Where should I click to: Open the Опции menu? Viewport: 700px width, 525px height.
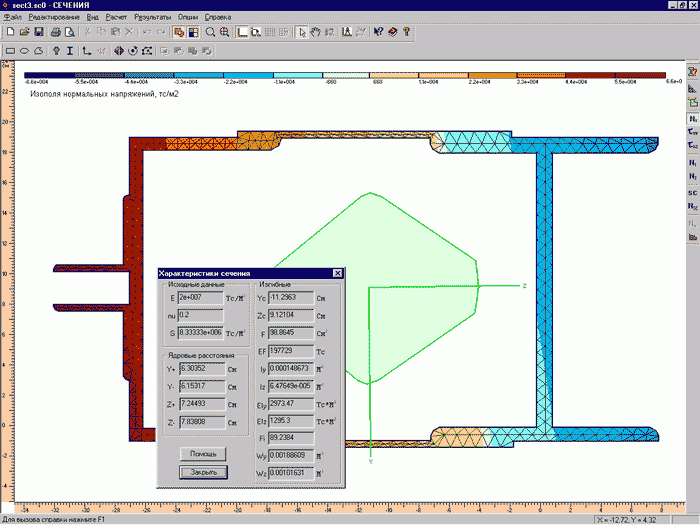pos(185,18)
